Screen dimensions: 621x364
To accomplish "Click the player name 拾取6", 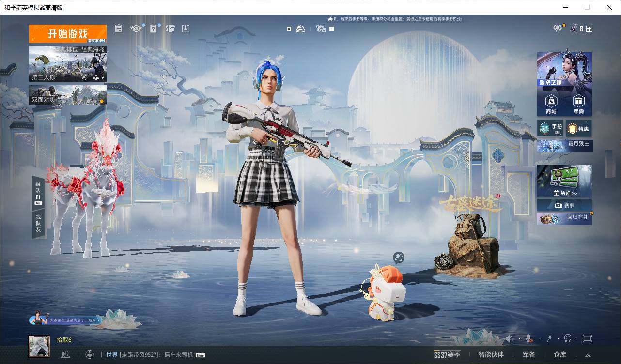I will (x=64, y=340).
